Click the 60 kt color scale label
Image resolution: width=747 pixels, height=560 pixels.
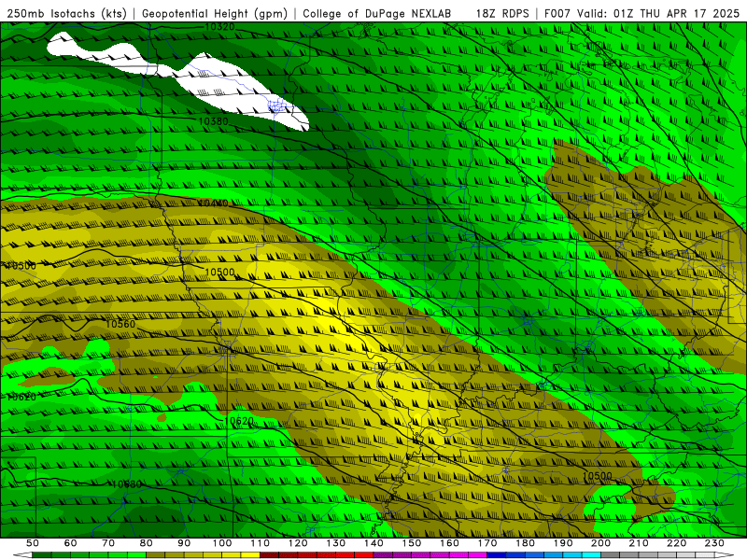coord(70,543)
